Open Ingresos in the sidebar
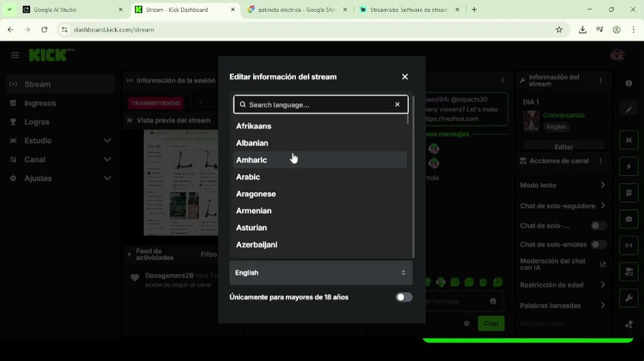This screenshot has height=361, width=644. [60, 103]
